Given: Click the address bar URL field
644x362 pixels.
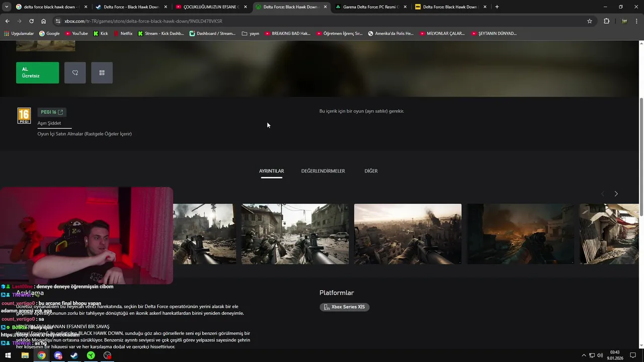Looking at the screenshot, I should (x=322, y=21).
